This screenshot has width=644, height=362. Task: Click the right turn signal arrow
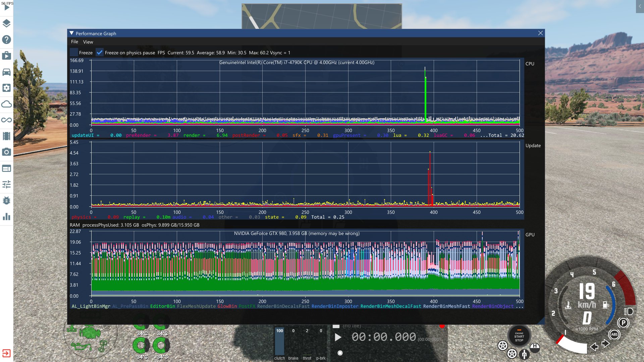pos(605,344)
